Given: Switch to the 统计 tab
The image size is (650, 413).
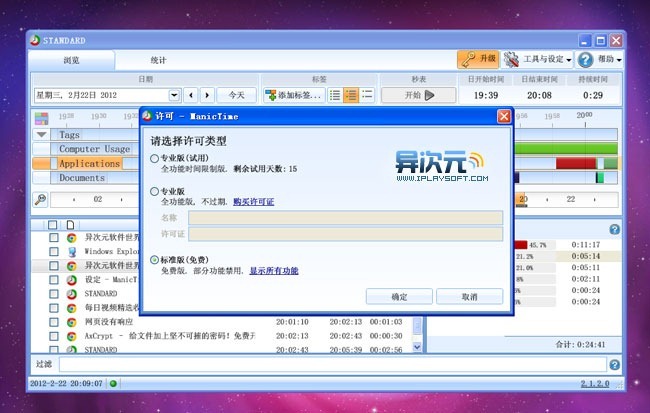Looking at the screenshot, I should pos(158,61).
